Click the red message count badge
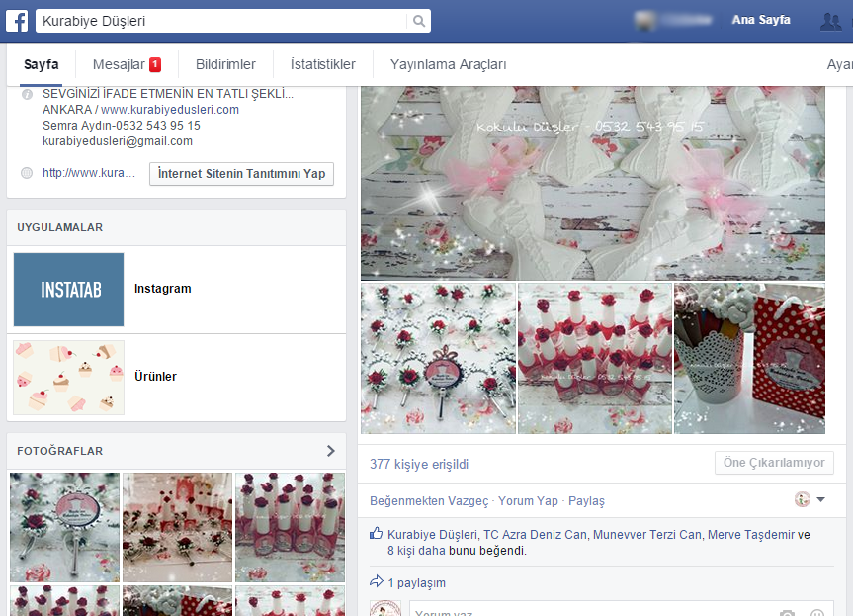 point(155,64)
